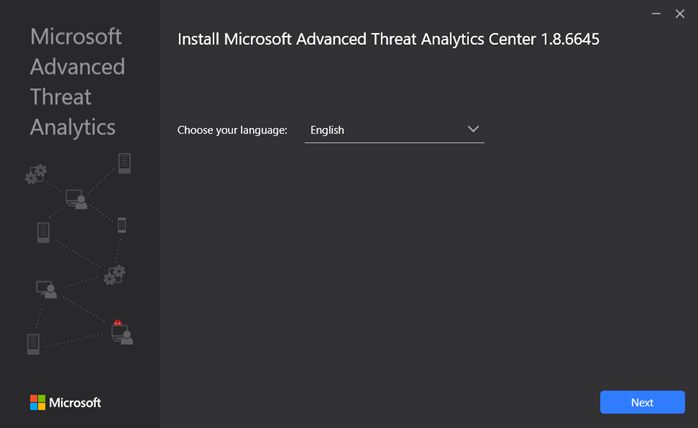Click the mobile phone icon in diagram

click(x=122, y=225)
